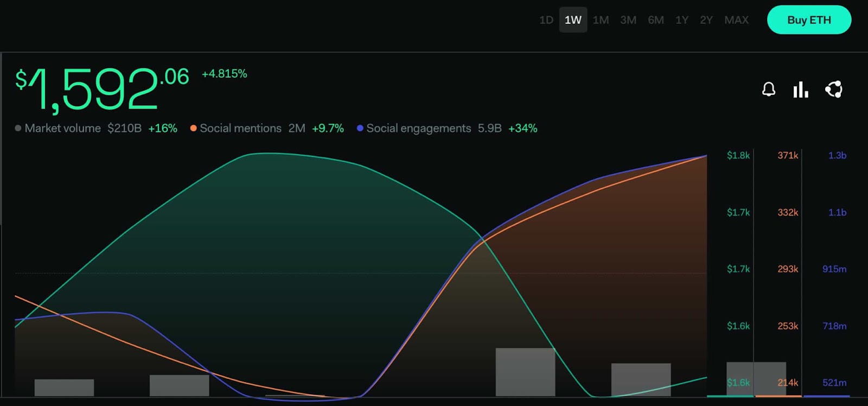The image size is (868, 406).
Task: Toggle the grey Market volume legend dot
Action: tap(18, 128)
